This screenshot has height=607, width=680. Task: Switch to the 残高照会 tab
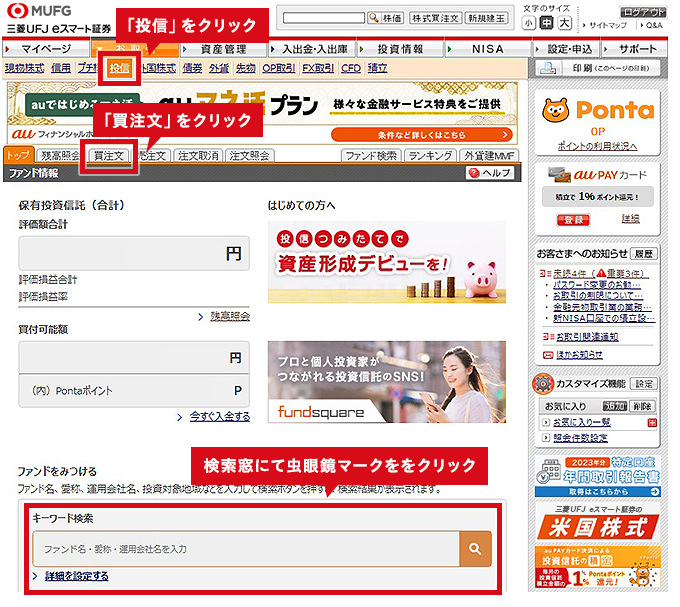[60, 155]
